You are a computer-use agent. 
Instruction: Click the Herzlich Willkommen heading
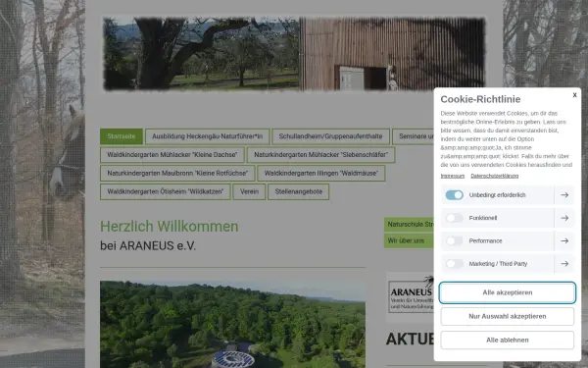[170, 227]
